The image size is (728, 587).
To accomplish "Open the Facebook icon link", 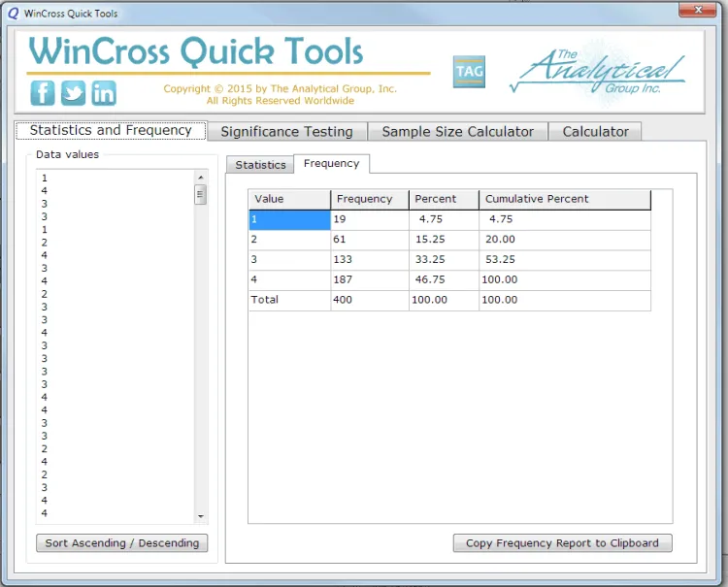I will [43, 93].
